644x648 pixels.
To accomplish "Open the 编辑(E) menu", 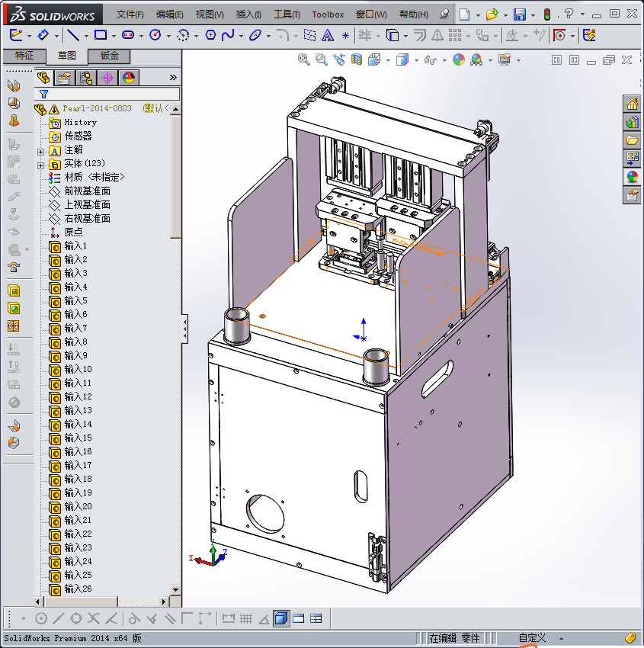I will point(170,14).
